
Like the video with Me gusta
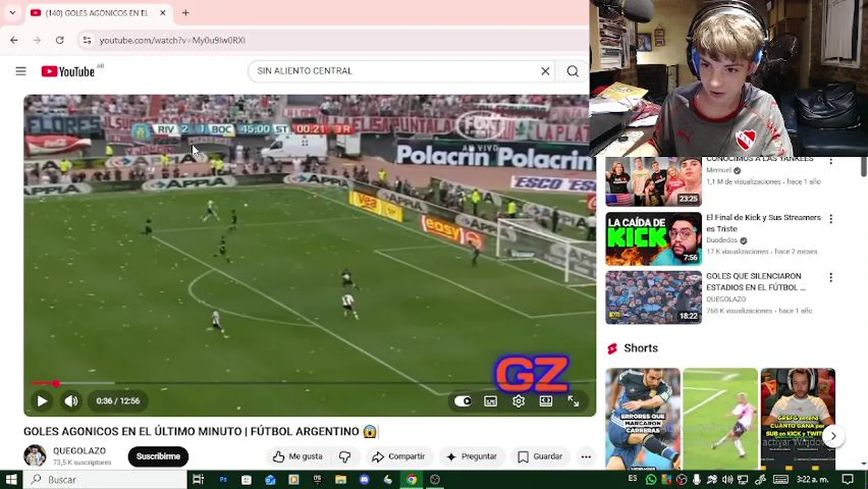[296, 456]
